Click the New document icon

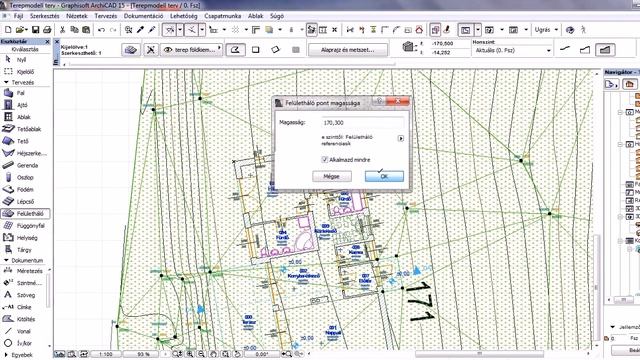[8, 30]
